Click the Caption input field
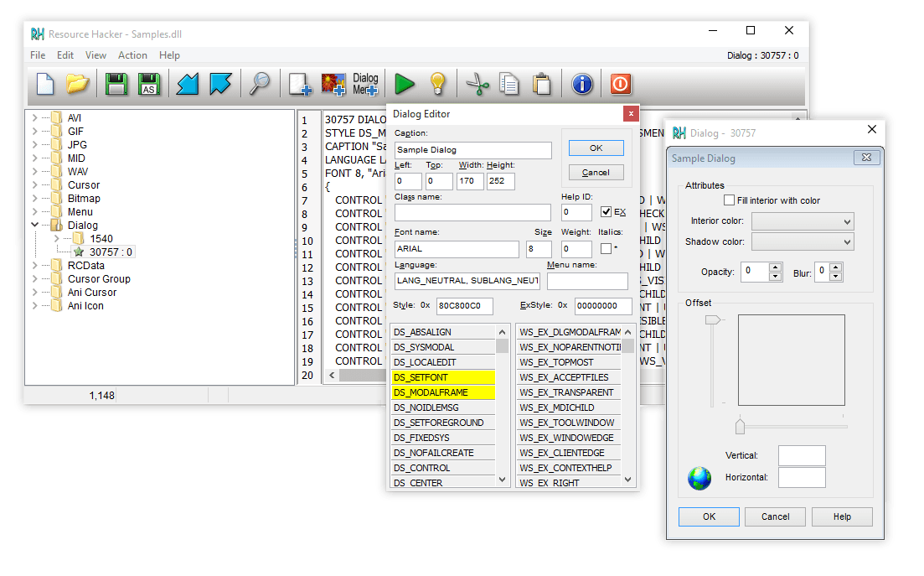 point(472,150)
